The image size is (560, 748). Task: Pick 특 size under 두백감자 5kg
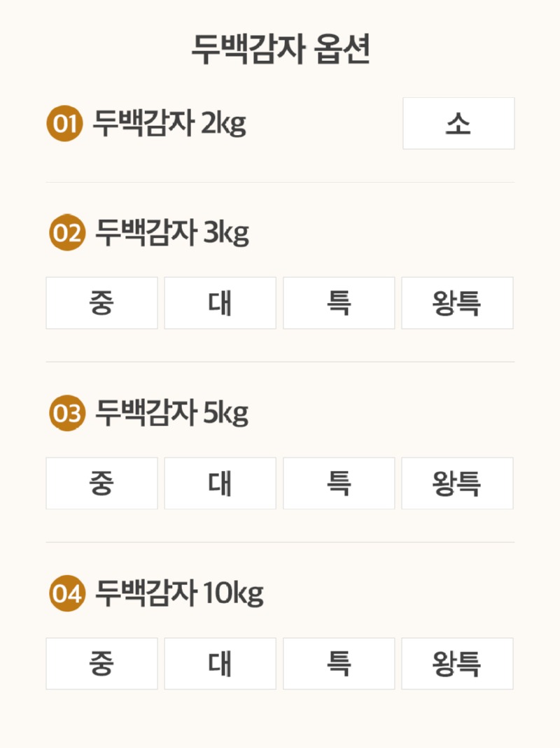coord(339,484)
